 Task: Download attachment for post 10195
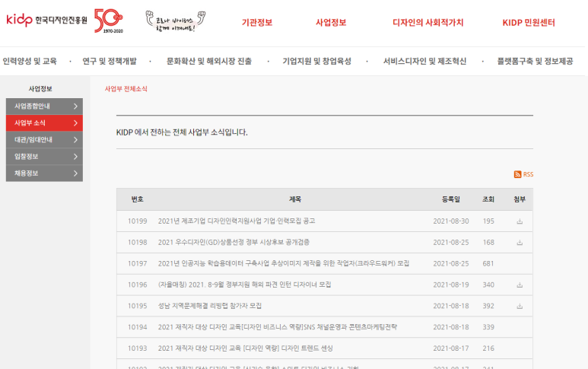[520, 306]
